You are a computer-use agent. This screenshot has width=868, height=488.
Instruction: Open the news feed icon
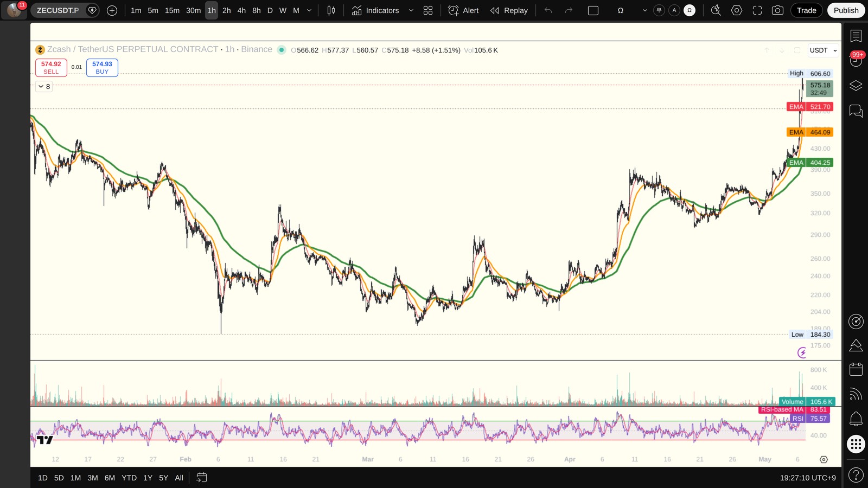(856, 394)
